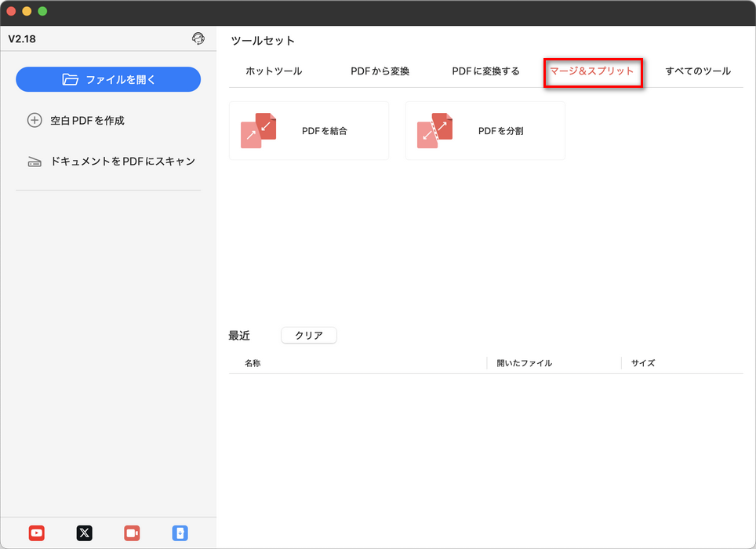The width and height of the screenshot is (756, 549).
Task: Click the plus icon beside 空白PDFを作成
Action: tap(35, 120)
